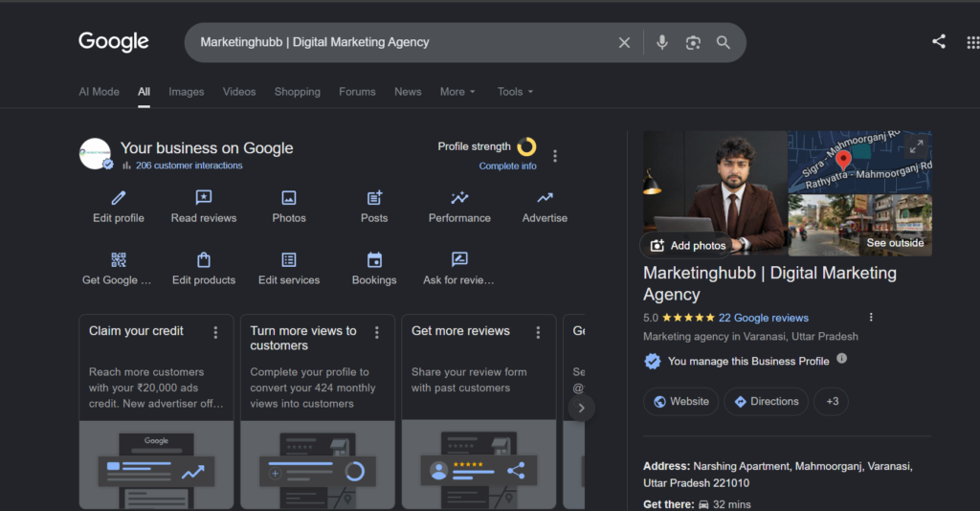Switch to Images tab
This screenshot has width=980, height=511.
pos(187,92)
